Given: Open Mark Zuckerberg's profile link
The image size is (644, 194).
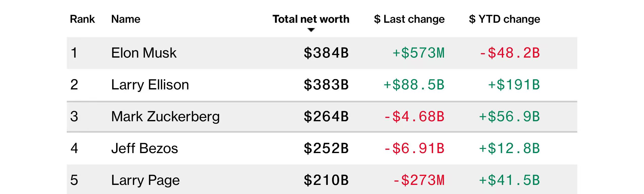Looking at the screenshot, I should [x=165, y=117].
